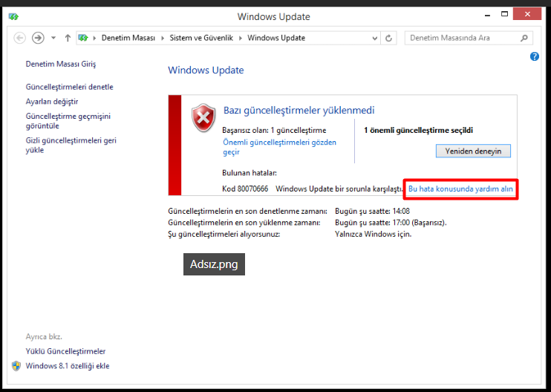Click Güncelleştirmeleri denetle
This screenshot has width=551, height=392.
[x=70, y=87]
